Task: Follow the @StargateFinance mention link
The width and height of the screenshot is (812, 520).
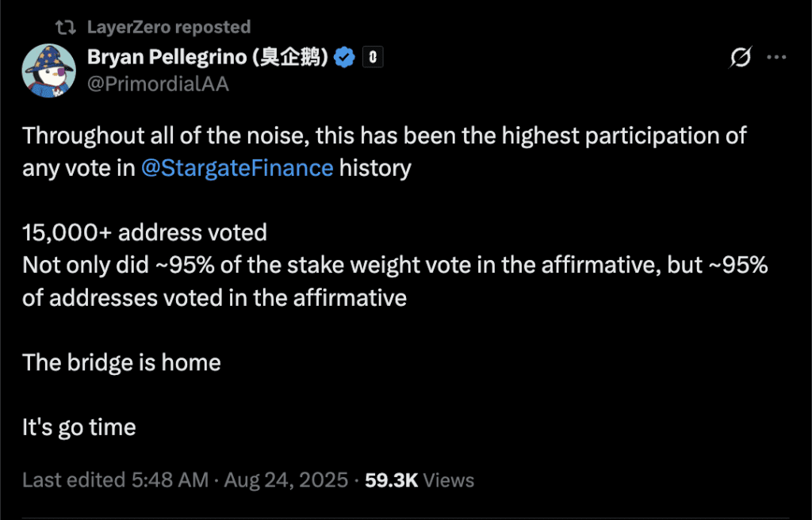Action: [236, 168]
